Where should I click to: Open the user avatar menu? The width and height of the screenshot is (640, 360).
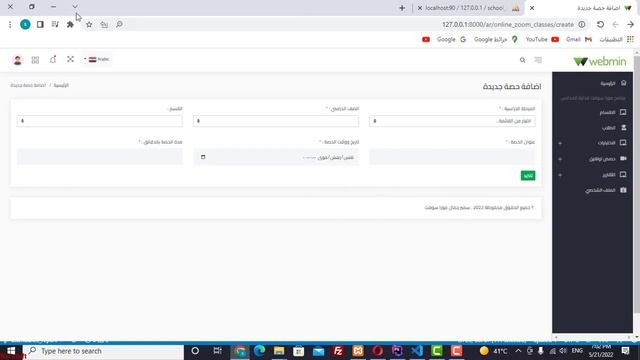(x=17, y=60)
